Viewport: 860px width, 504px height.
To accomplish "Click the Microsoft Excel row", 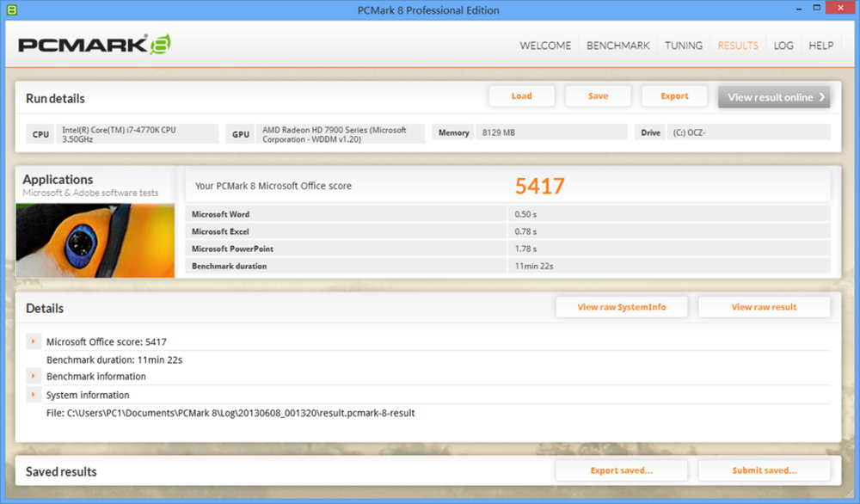I will 508,231.
